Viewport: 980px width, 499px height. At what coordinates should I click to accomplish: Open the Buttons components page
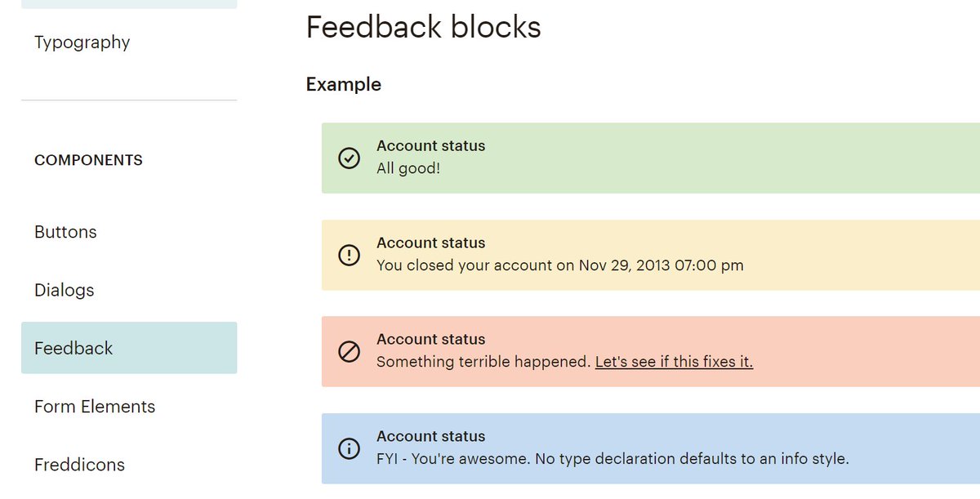pyautogui.click(x=65, y=232)
